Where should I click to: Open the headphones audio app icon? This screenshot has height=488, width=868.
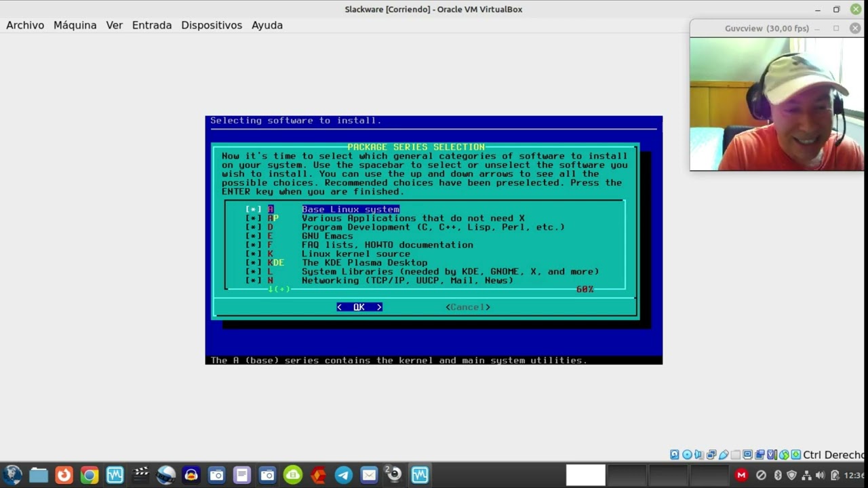191,475
